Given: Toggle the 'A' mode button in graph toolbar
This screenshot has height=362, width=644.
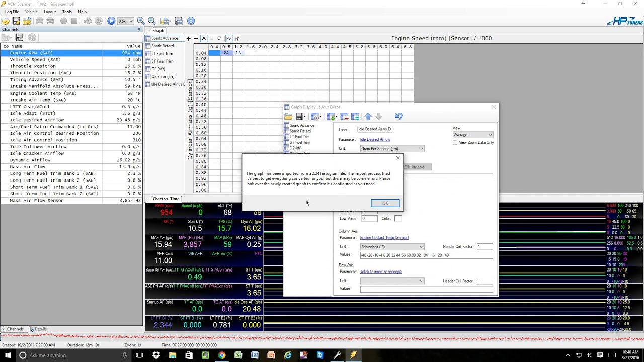Looking at the screenshot, I should tap(204, 38).
